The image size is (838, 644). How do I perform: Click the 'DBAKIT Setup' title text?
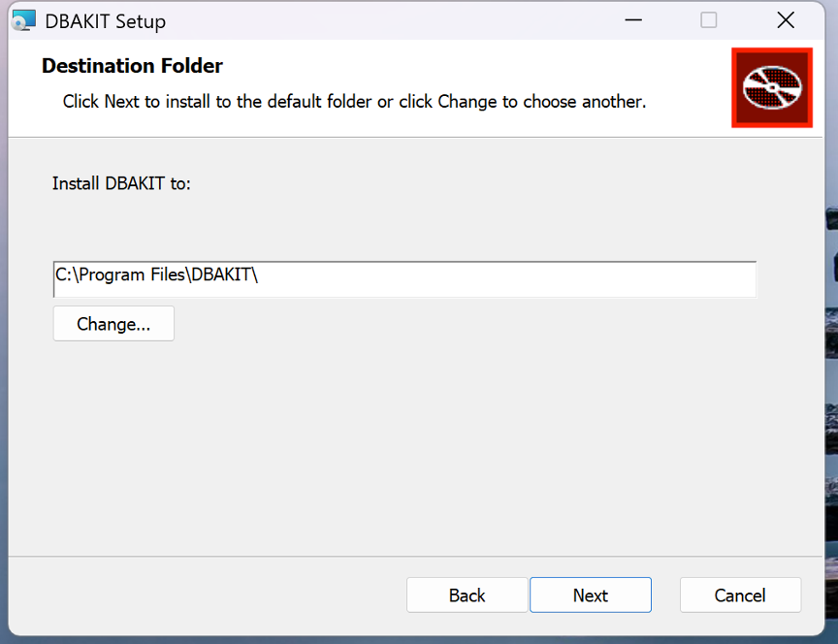(106, 21)
